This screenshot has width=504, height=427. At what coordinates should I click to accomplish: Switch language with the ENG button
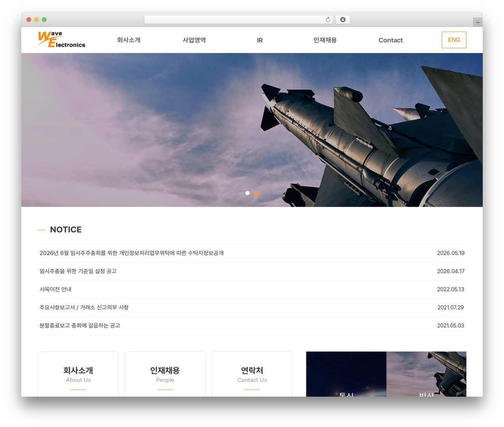[454, 40]
